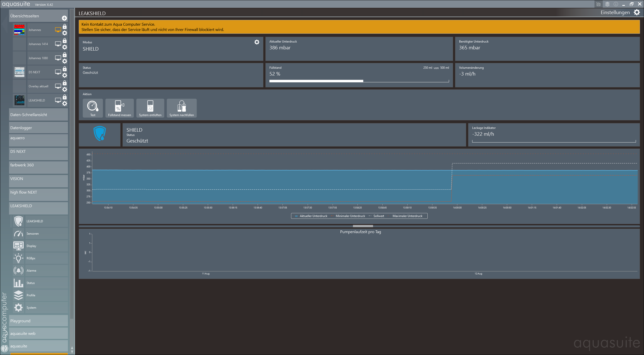644x355 pixels.
Task: Collapse LEAKSHIELD device section
Action: click(38, 208)
